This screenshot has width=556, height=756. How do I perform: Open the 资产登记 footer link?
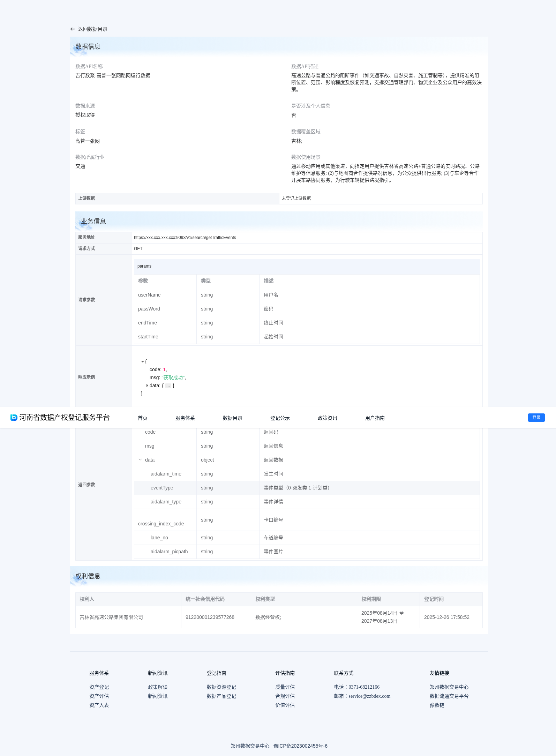point(99,687)
